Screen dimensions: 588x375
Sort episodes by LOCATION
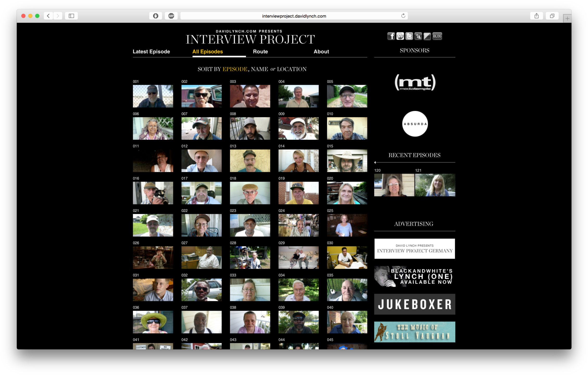(x=292, y=69)
